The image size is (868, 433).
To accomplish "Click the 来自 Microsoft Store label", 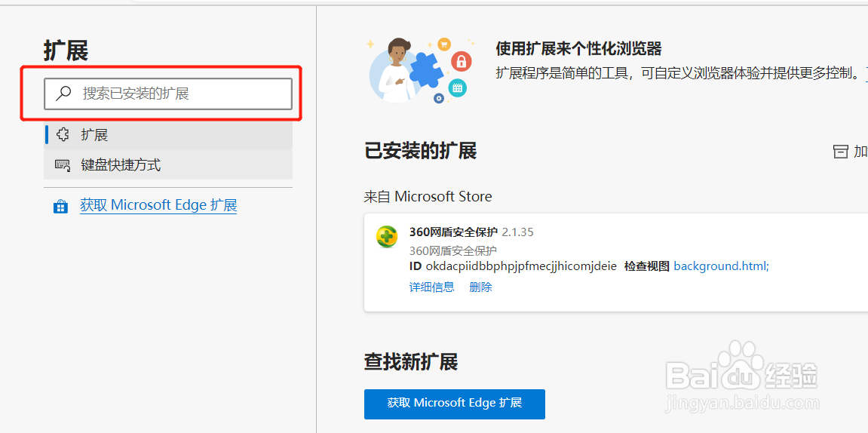I will [x=428, y=196].
